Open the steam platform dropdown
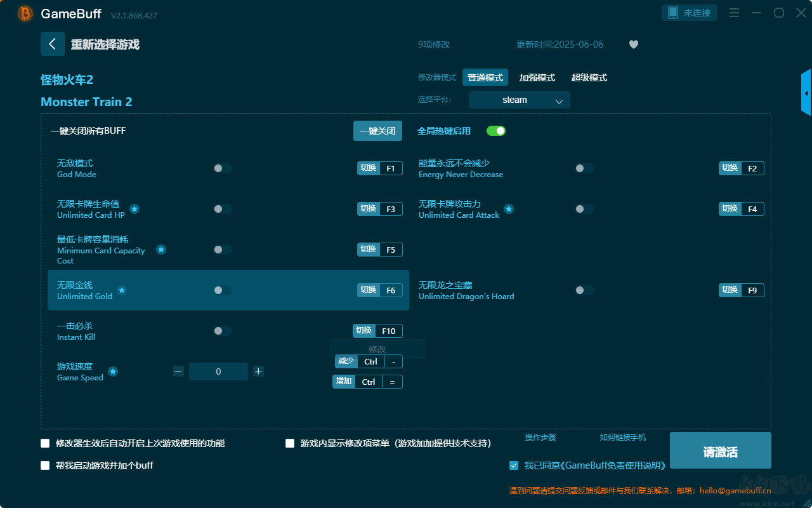Viewport: 812px width, 508px height. 520,100
